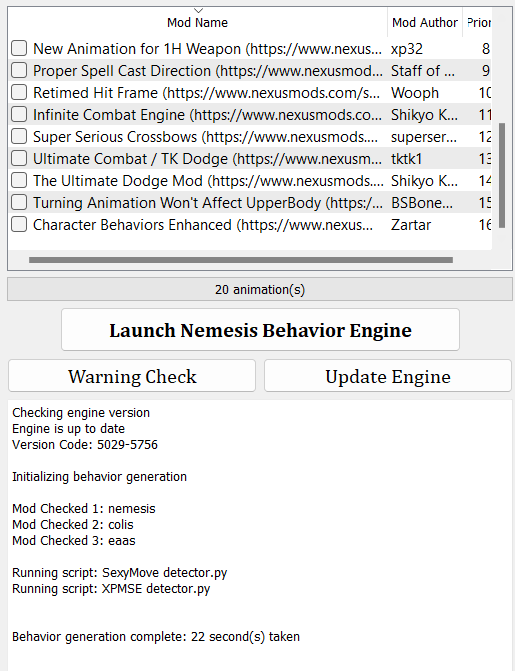Image resolution: width=515 pixels, height=671 pixels.
Task: Click 'Running script: SexyMove detector.py' line
Action: coord(119,573)
